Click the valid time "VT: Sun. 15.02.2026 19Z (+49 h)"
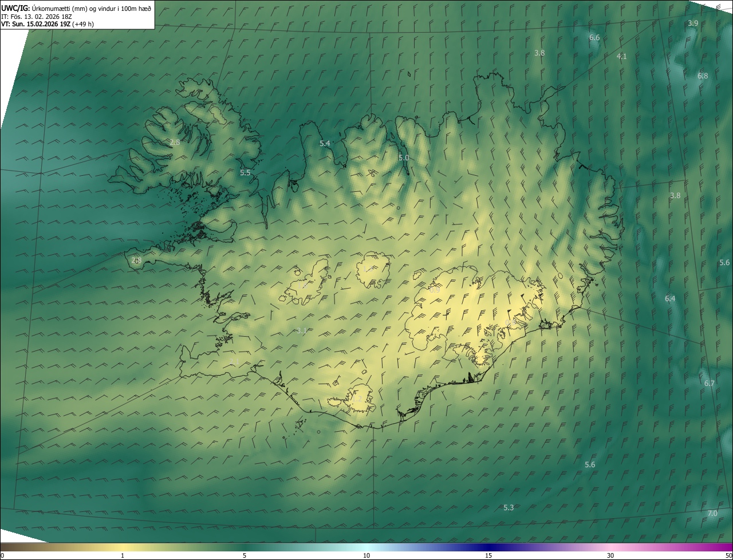 48,24
